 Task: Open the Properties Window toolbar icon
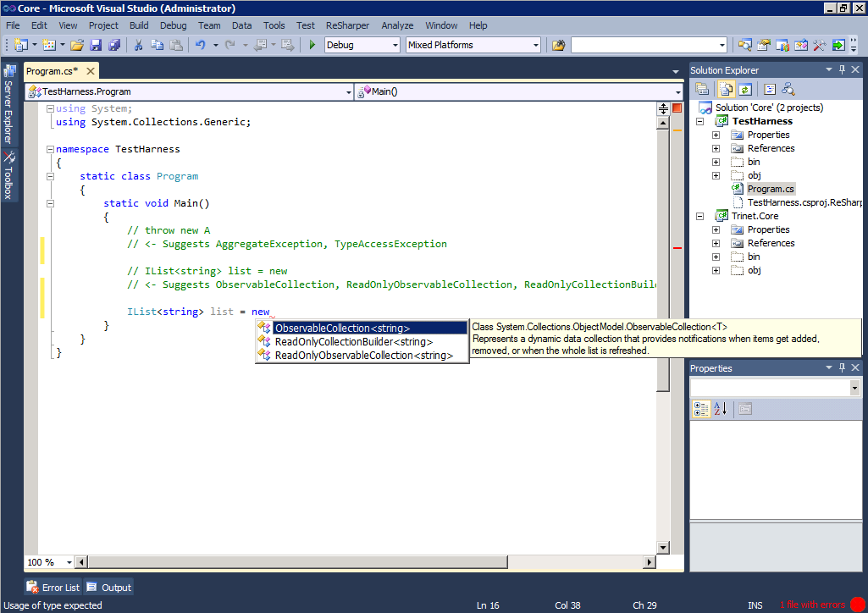pos(763,45)
